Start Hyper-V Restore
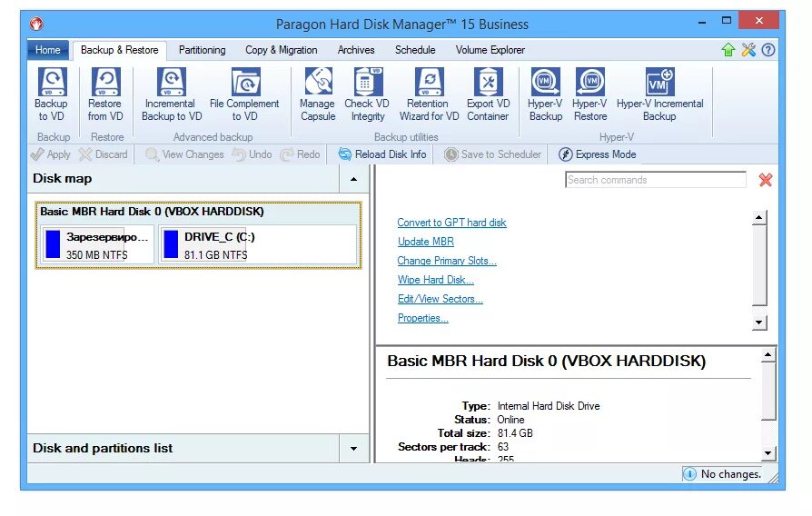 tap(589, 94)
